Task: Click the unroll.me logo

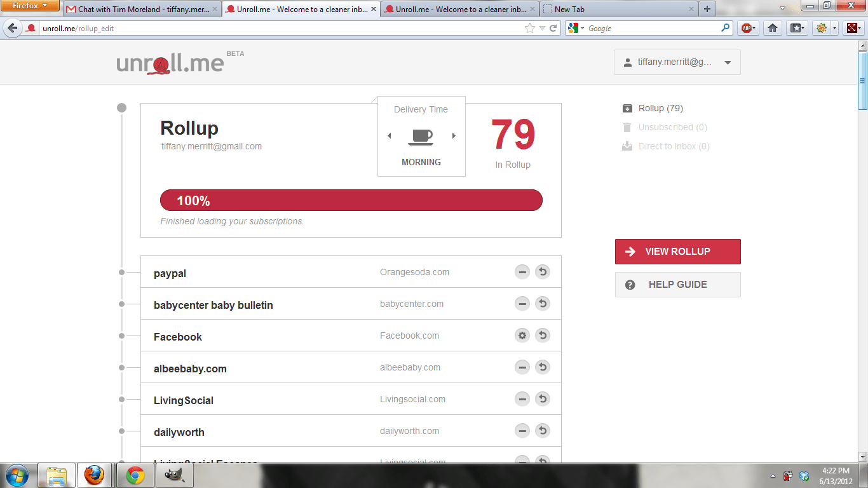Action: click(x=170, y=64)
